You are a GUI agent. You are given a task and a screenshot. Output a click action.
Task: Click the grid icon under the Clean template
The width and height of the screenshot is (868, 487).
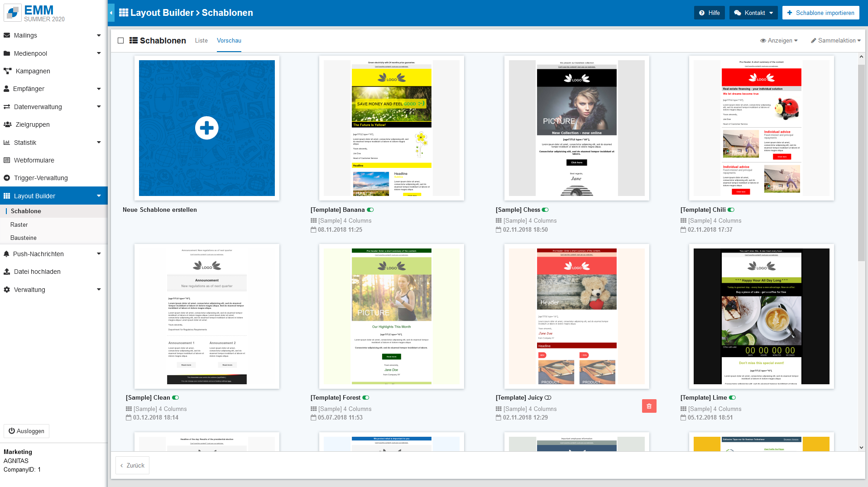tap(129, 409)
